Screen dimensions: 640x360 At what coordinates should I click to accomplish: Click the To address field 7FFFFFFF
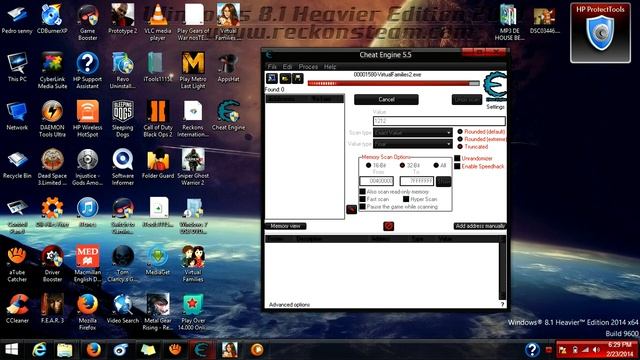click(x=416, y=181)
